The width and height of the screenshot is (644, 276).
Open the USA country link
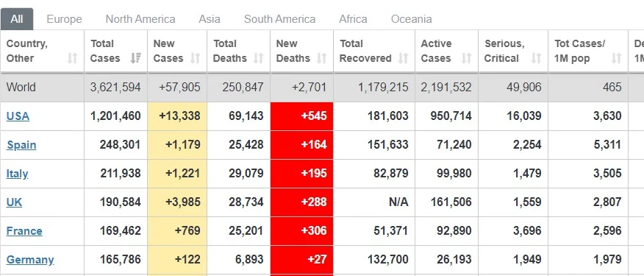coord(18,116)
